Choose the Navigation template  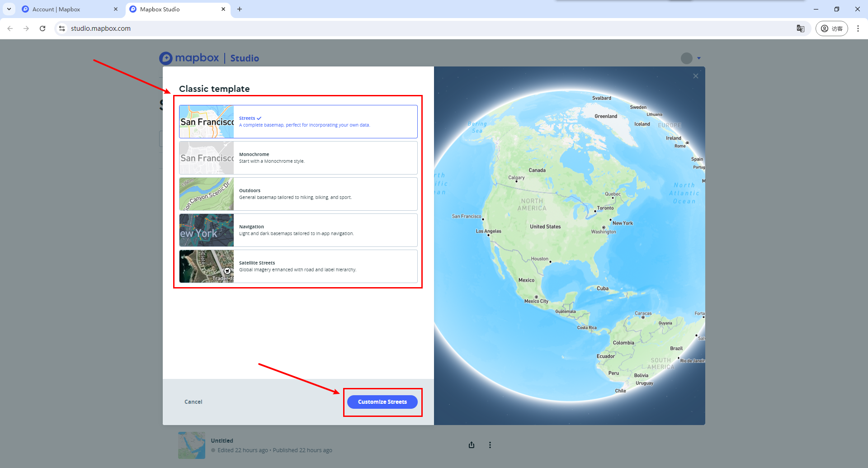pyautogui.click(x=298, y=230)
